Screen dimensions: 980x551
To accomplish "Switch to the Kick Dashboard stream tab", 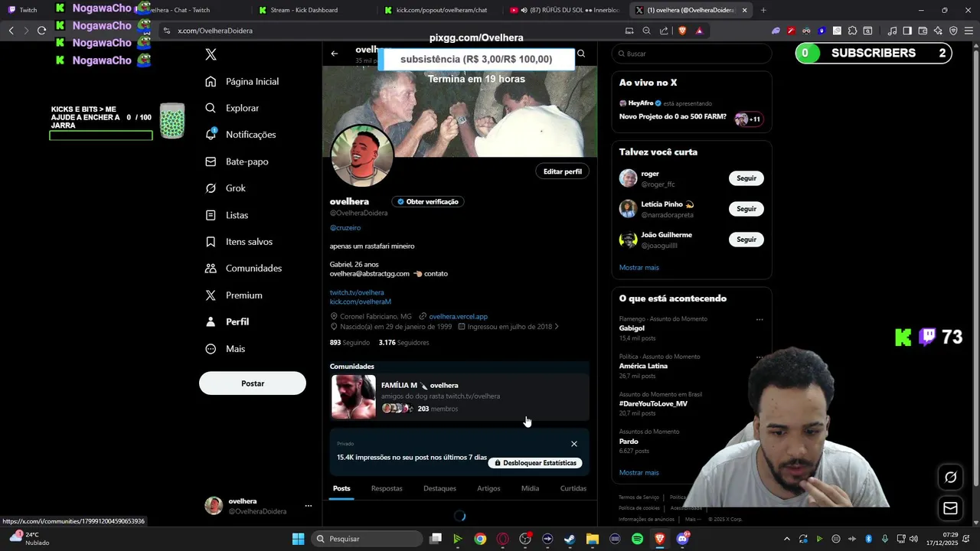I will coord(303,10).
